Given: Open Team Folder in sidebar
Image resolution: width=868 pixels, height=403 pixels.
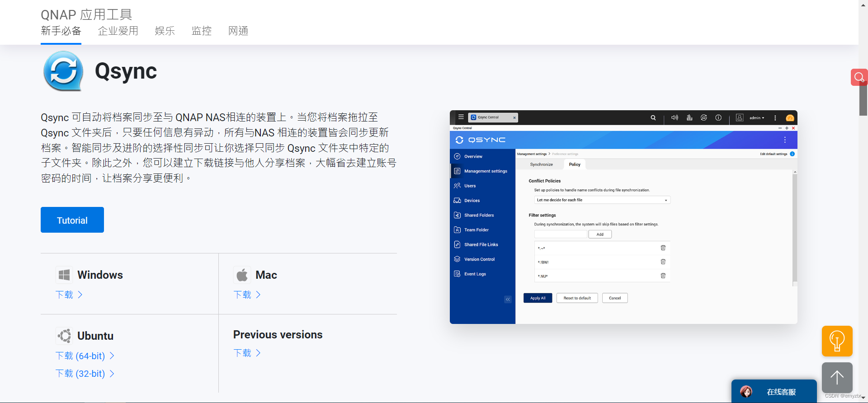Looking at the screenshot, I should tap(483, 230).
